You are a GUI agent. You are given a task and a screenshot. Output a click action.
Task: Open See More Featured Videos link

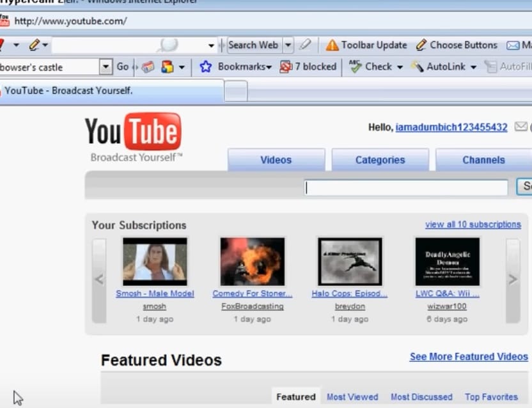click(469, 357)
